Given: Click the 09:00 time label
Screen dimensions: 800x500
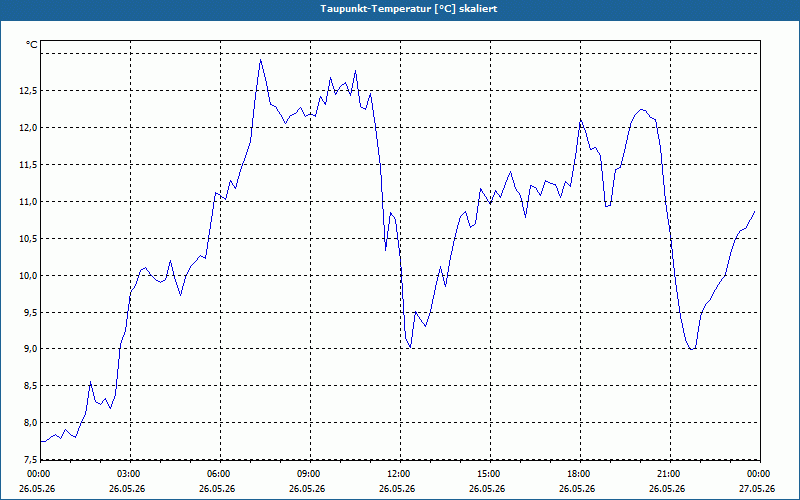Looking at the screenshot, I should point(309,474).
